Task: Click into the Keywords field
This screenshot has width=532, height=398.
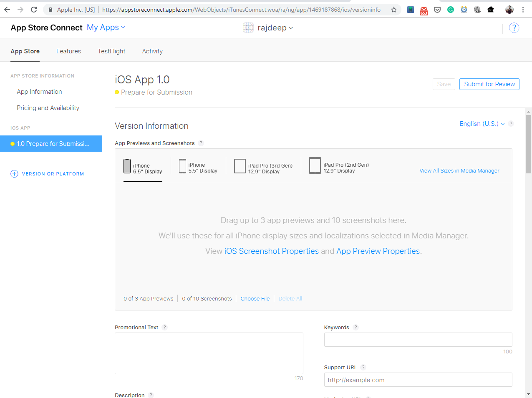Action: pos(418,340)
